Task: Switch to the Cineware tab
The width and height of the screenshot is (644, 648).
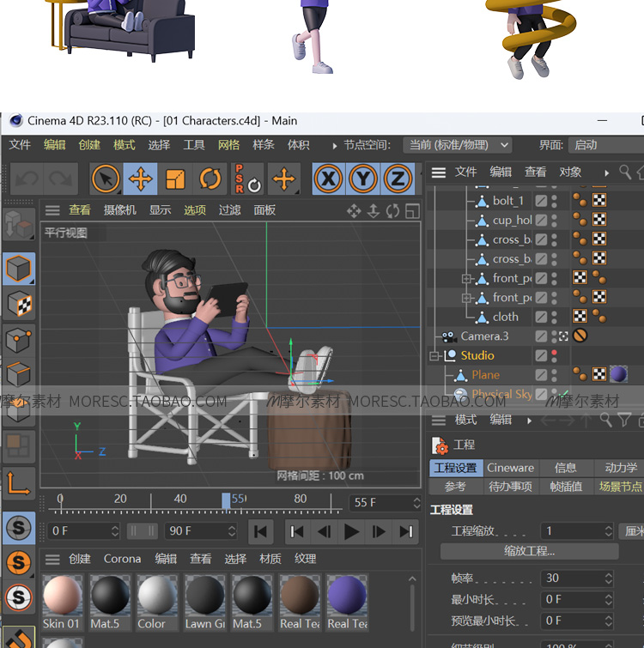Action: click(x=511, y=468)
